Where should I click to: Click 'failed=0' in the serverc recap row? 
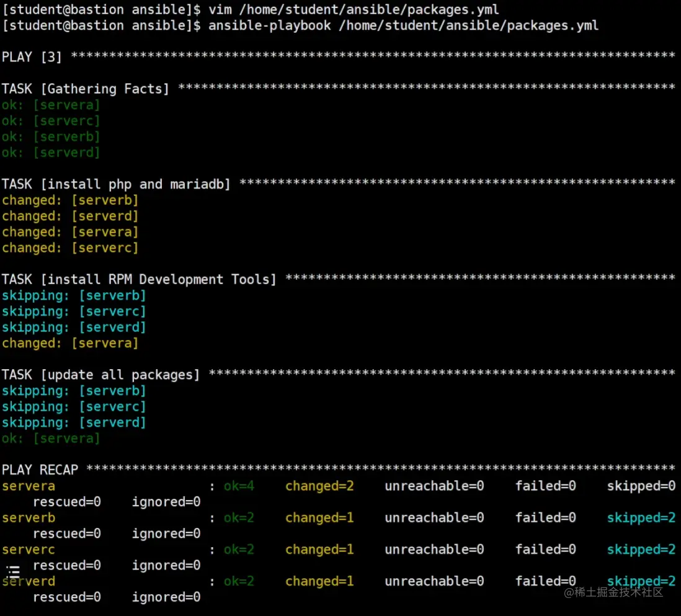point(546,550)
